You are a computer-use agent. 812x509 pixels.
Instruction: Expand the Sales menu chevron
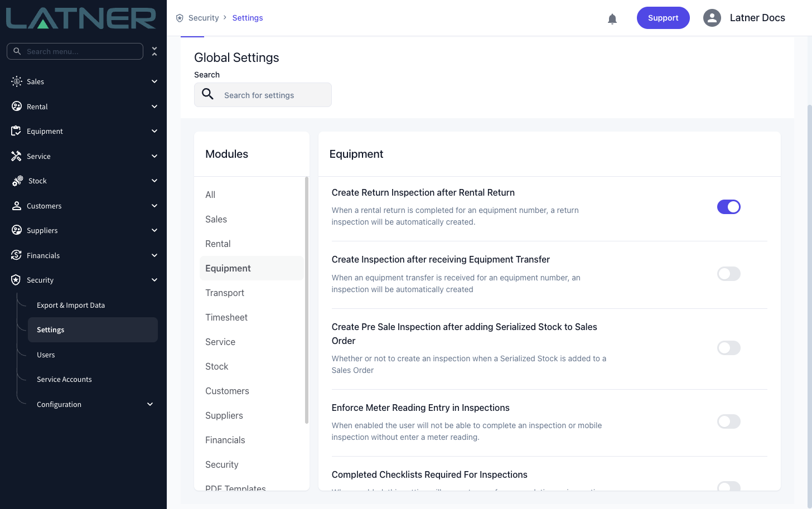pos(154,81)
